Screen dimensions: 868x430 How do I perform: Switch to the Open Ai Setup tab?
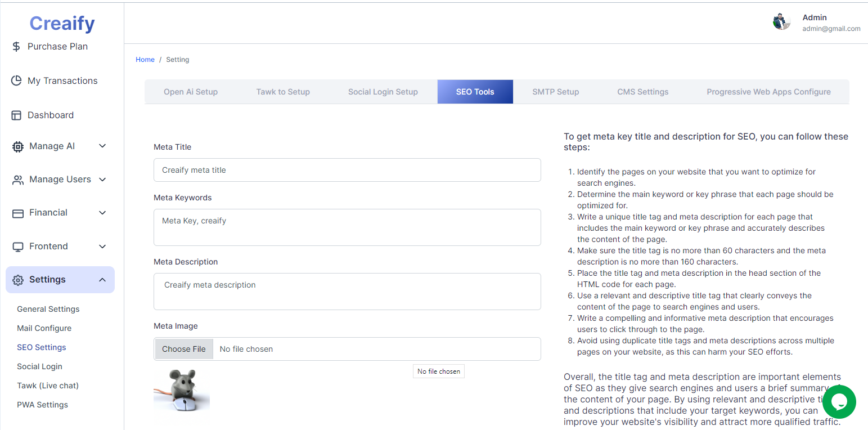click(x=191, y=92)
